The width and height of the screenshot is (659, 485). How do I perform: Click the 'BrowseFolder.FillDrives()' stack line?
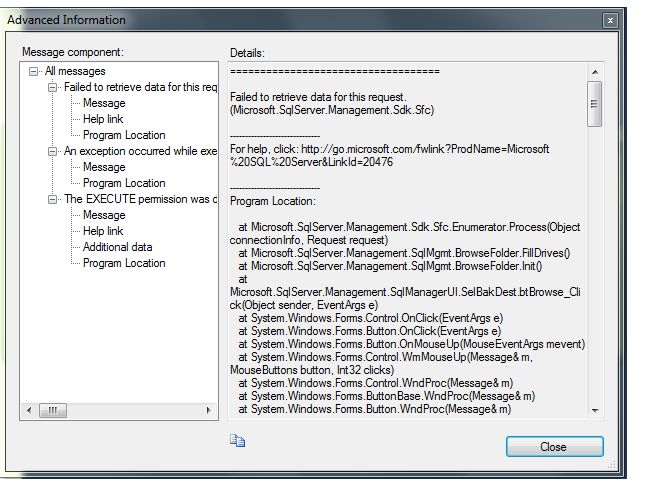point(404,253)
